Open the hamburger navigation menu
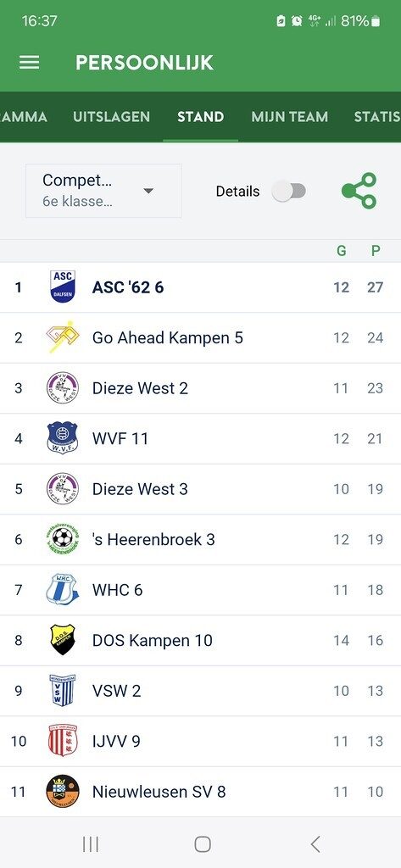The height and width of the screenshot is (868, 401). [x=30, y=62]
